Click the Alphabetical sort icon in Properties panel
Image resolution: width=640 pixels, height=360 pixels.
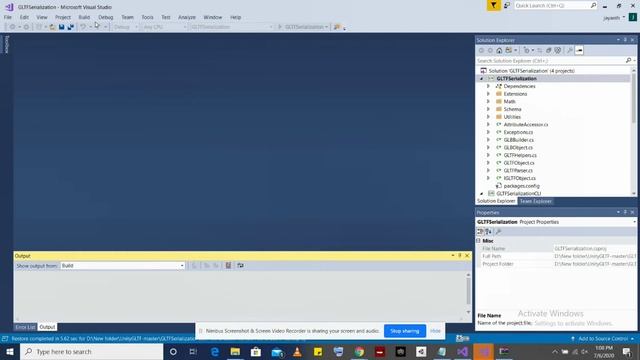(x=489, y=231)
